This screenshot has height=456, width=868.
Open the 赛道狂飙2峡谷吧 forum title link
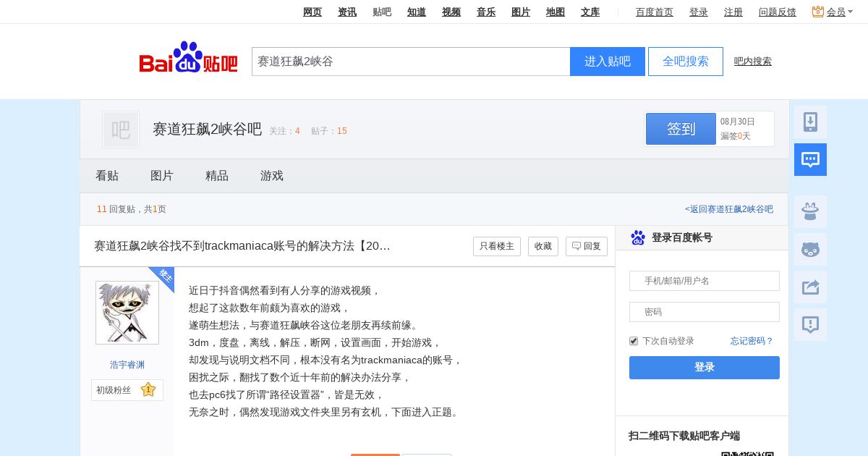click(x=207, y=130)
